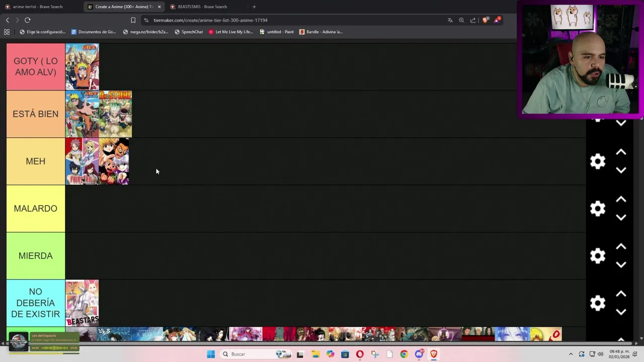Image resolution: width=644 pixels, height=362 pixels.
Task: Close the 'Create a Anime' tab
Action: click(x=159, y=7)
